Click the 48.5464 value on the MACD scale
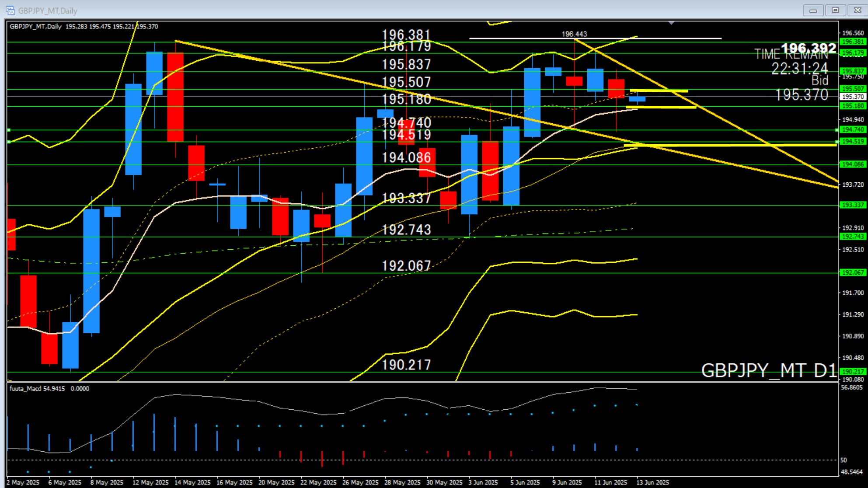Image resolution: width=868 pixels, height=488 pixels. coord(852,472)
